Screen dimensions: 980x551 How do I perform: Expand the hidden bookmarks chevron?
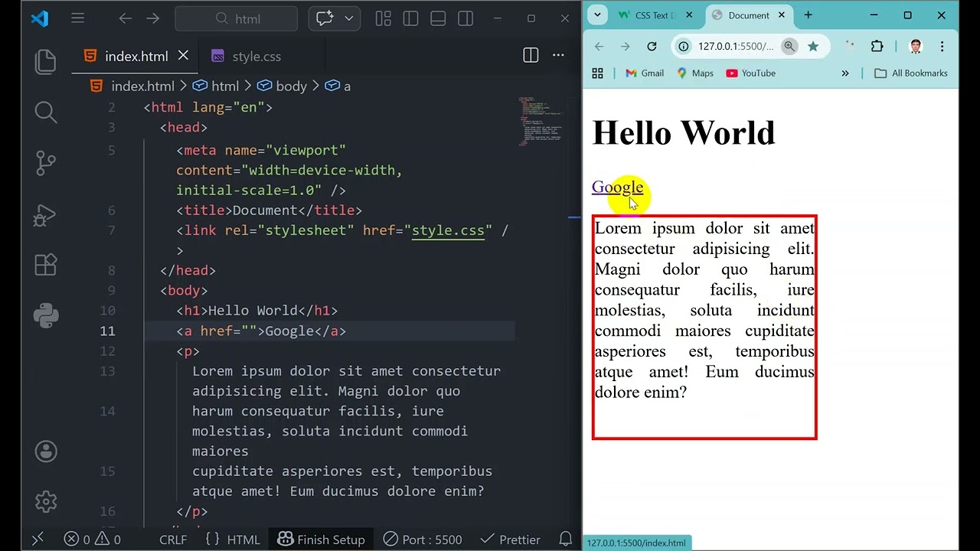[x=845, y=73]
